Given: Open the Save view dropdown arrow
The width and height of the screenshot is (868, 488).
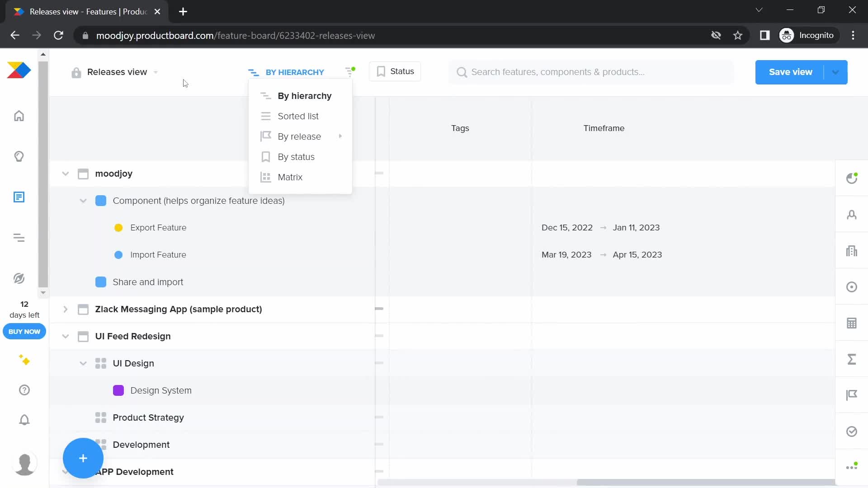Looking at the screenshot, I should [836, 72].
